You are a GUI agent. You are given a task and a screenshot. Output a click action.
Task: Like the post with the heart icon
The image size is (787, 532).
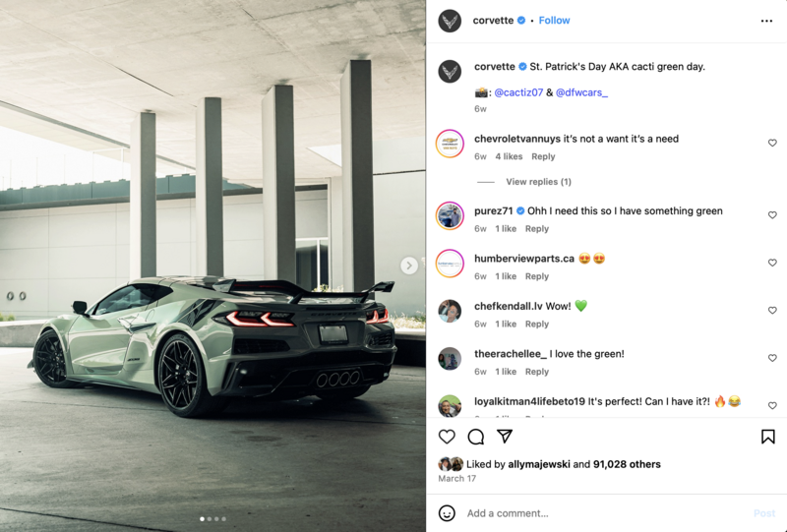447,437
